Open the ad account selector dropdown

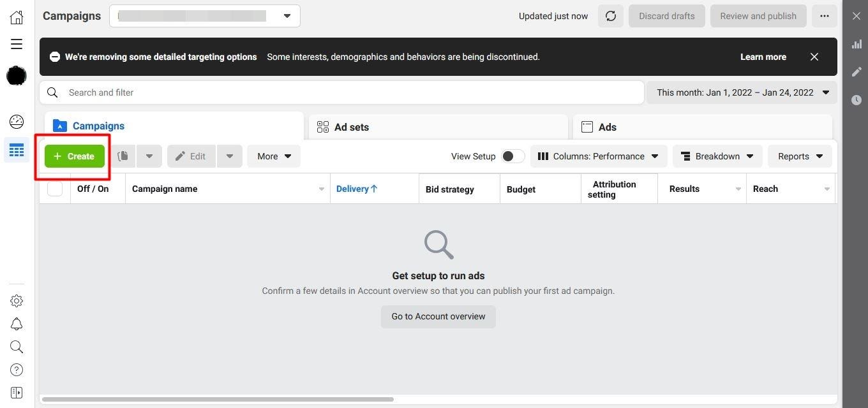coord(205,16)
